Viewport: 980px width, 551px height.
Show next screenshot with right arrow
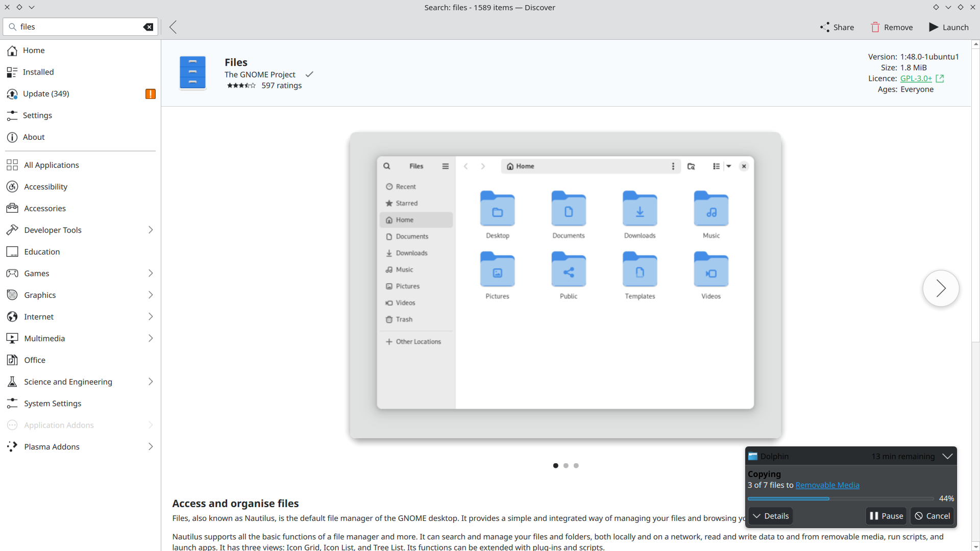(x=940, y=288)
